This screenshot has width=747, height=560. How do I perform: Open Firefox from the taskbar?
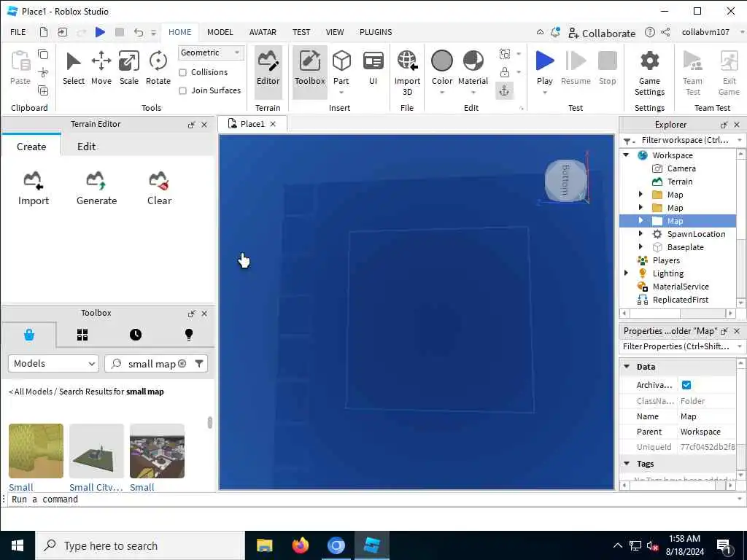300,545
